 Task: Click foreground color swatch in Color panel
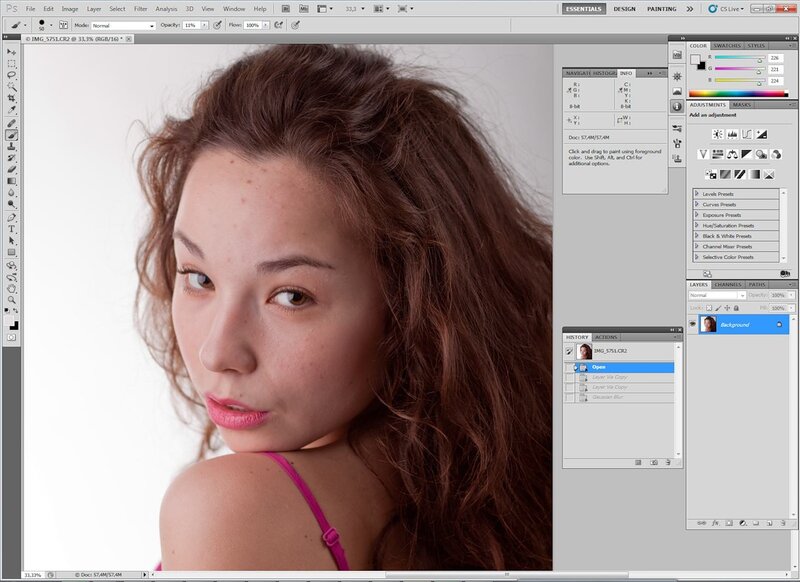pyautogui.click(x=695, y=60)
